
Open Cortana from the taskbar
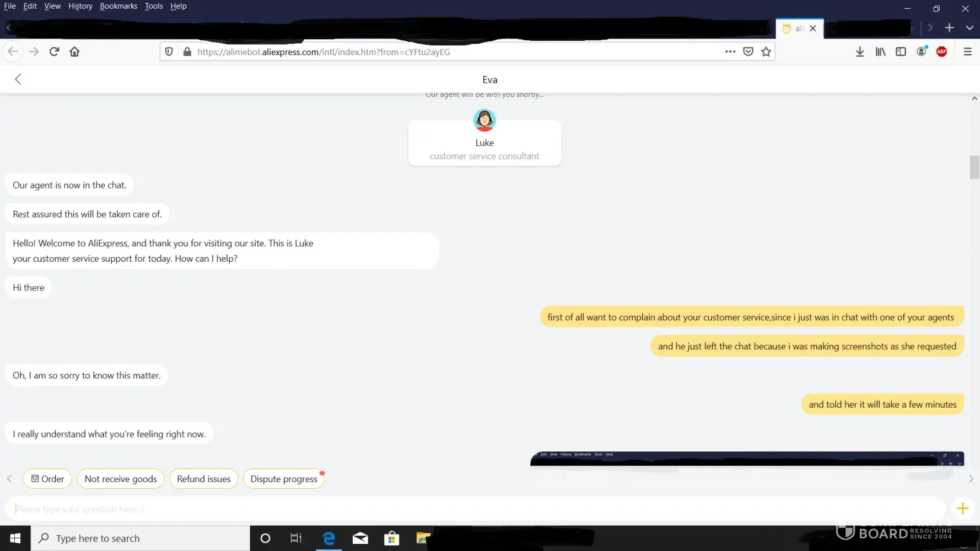tap(265, 538)
